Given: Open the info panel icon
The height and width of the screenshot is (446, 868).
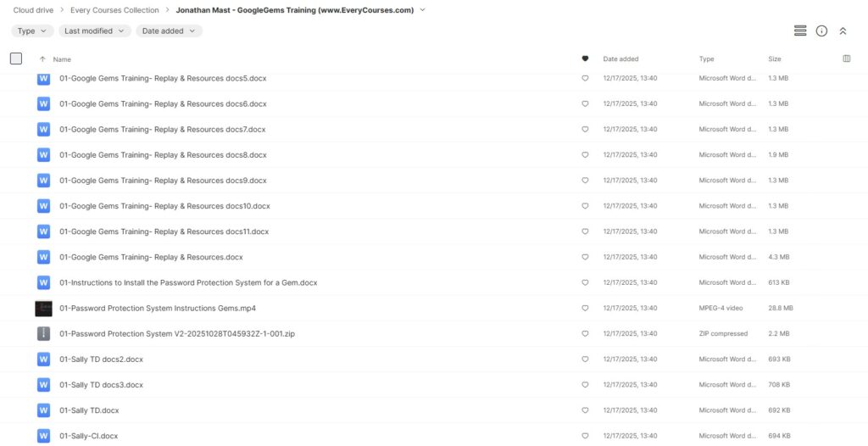Looking at the screenshot, I should [x=821, y=31].
